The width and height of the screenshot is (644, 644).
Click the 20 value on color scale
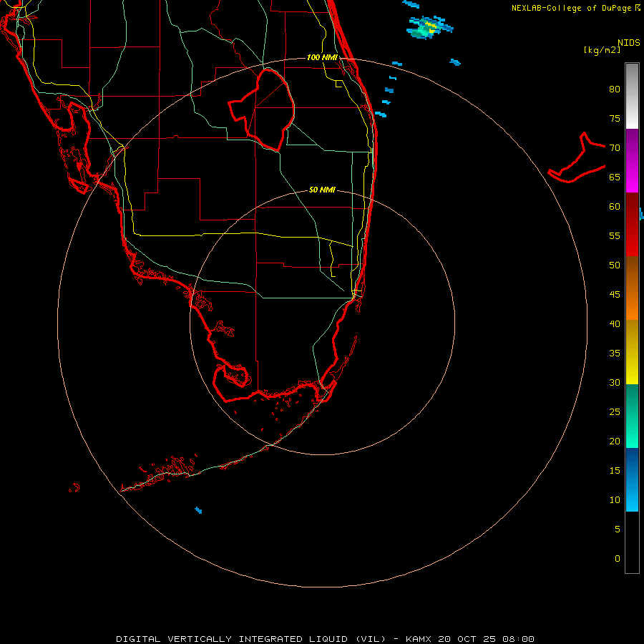click(x=615, y=441)
